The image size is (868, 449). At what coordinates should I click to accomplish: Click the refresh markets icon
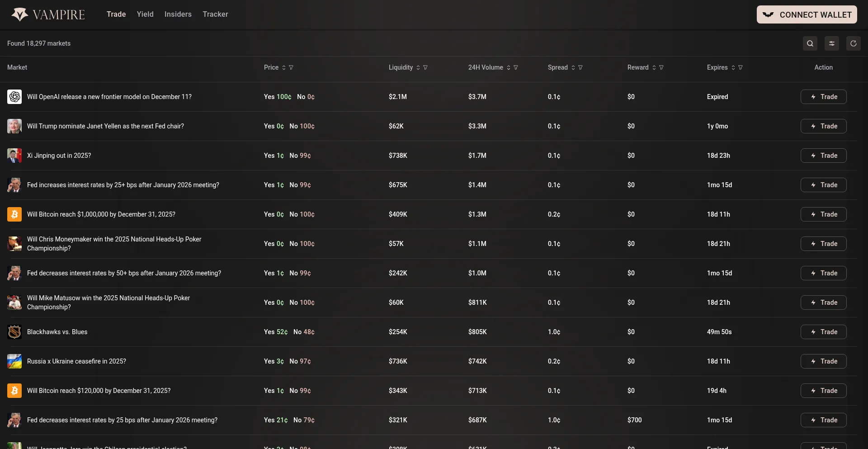(853, 43)
